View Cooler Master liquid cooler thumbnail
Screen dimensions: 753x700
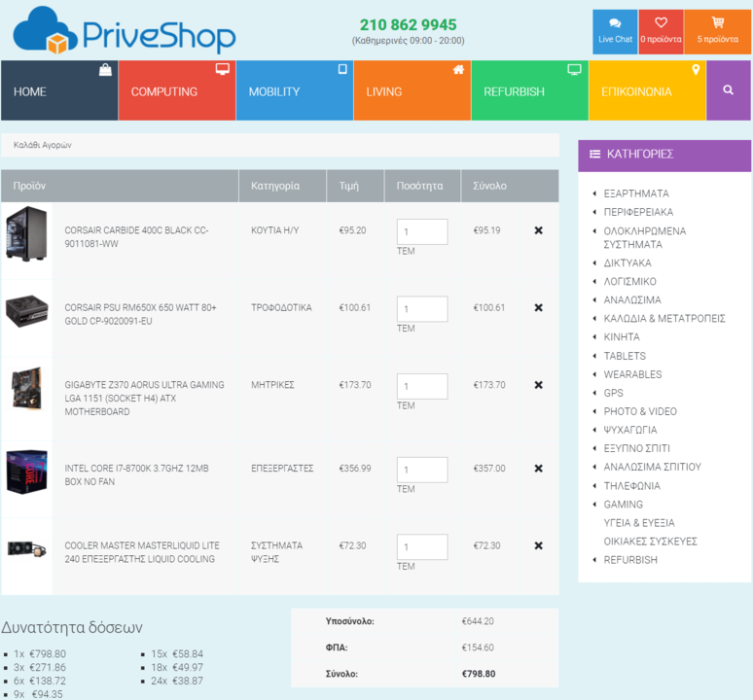27,549
